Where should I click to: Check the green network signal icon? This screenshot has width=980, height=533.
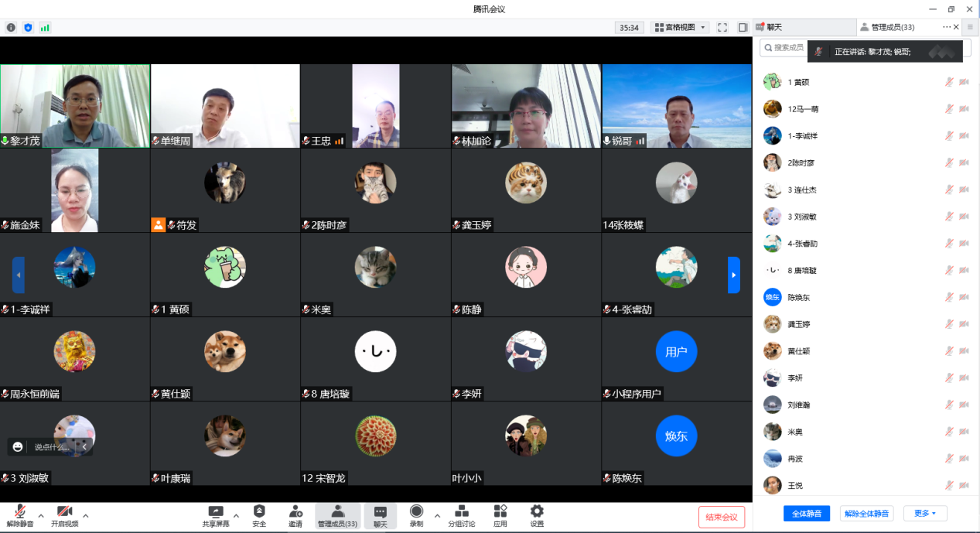45,28
